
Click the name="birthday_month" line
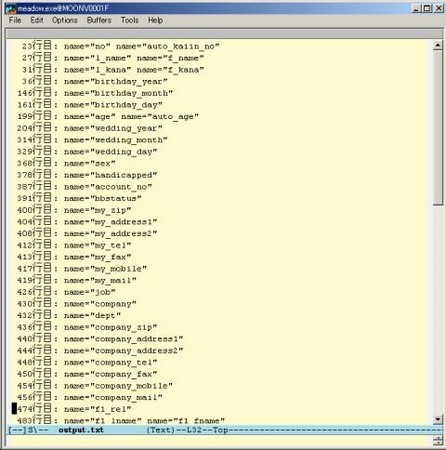point(95,93)
